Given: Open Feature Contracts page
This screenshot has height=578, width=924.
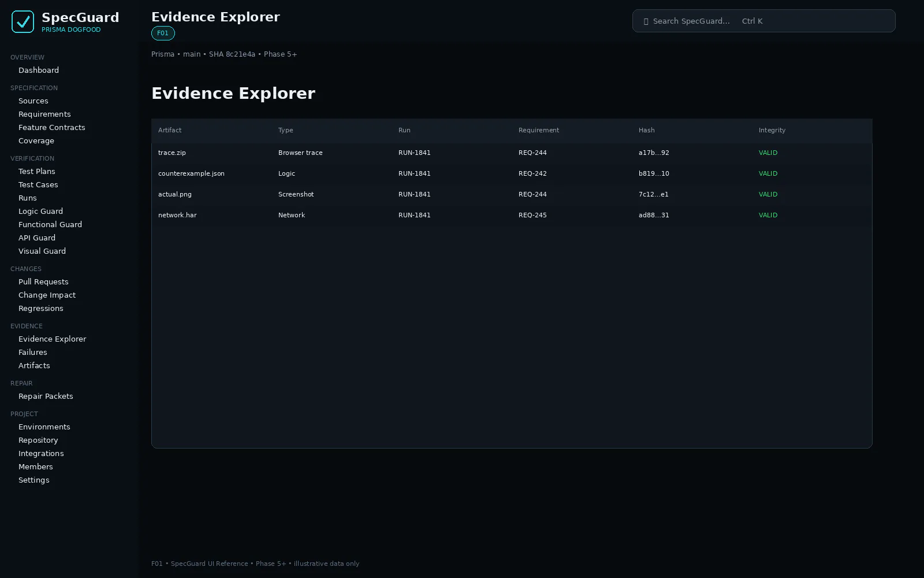Looking at the screenshot, I should (52, 127).
